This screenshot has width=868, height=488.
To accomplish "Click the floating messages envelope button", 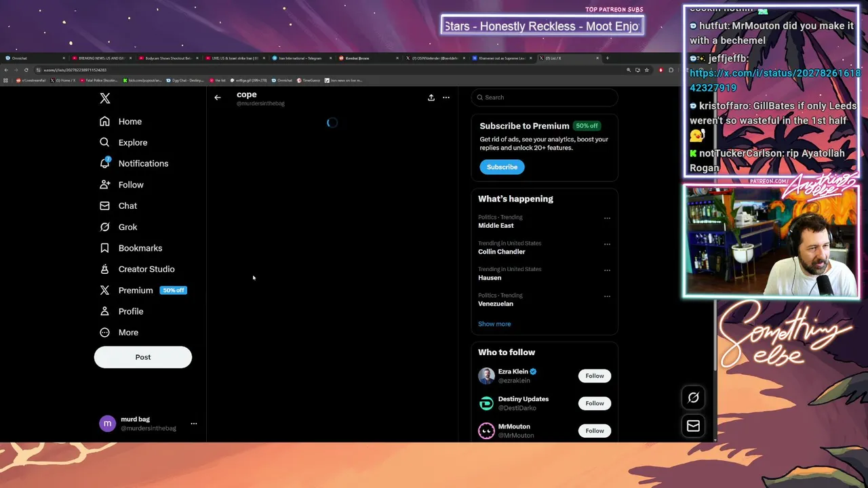I will (693, 426).
